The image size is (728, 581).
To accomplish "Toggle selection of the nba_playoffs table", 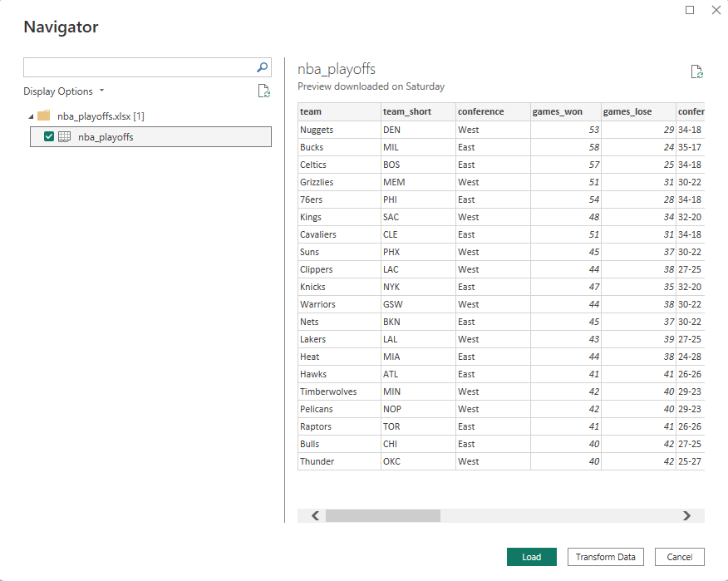I will click(48, 136).
